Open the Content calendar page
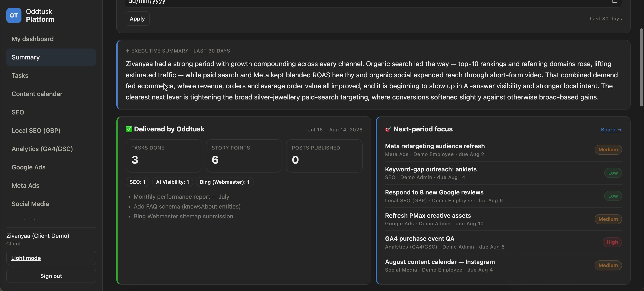The image size is (644, 291). coord(51,94)
